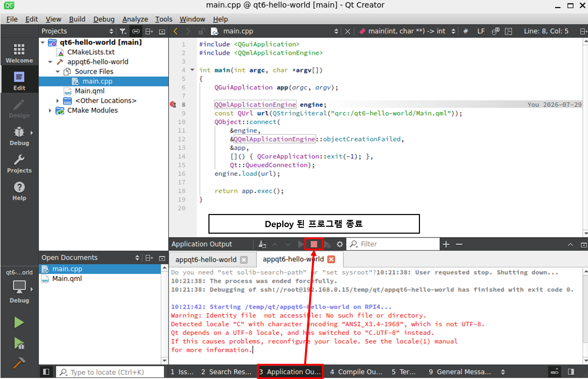Image resolution: width=588 pixels, height=379 pixels.
Task: Open Help mode
Action: (x=19, y=191)
